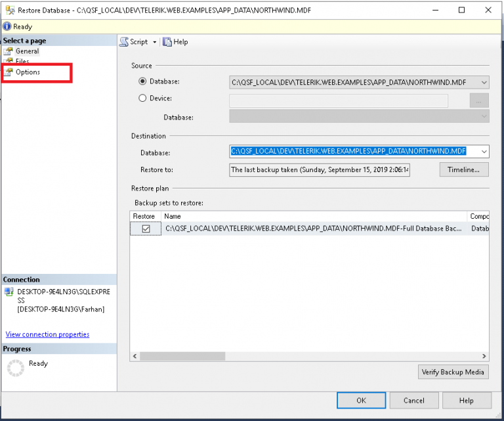Open the Files page
This screenshot has height=421, width=504.
[22, 61]
